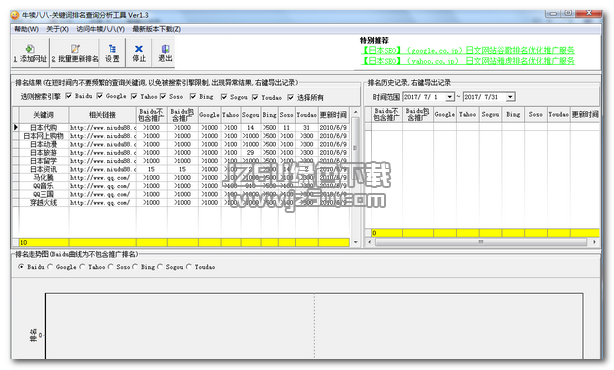
Task: Open the start date 2017/7/1 dropdown
Action: point(450,97)
